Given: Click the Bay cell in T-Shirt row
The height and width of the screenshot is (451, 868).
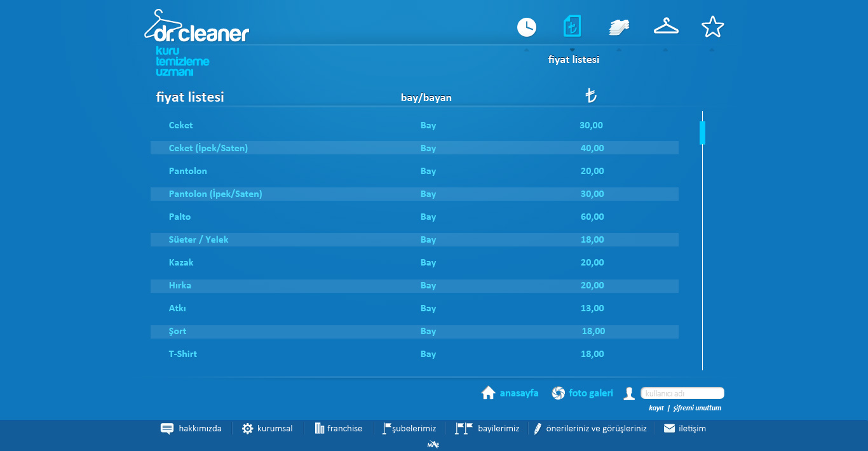Looking at the screenshot, I should (428, 354).
